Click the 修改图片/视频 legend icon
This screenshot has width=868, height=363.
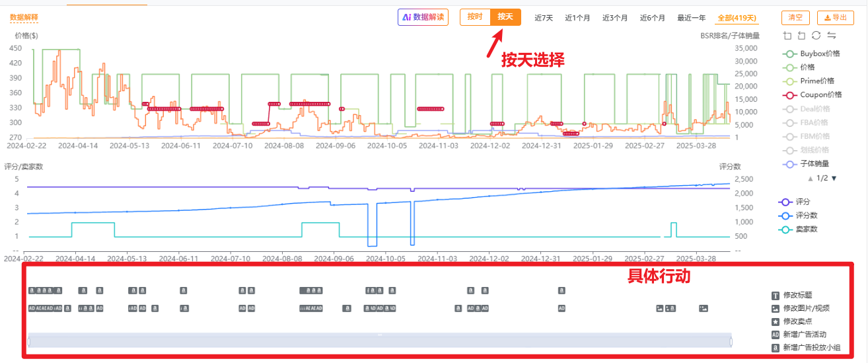pos(776,308)
